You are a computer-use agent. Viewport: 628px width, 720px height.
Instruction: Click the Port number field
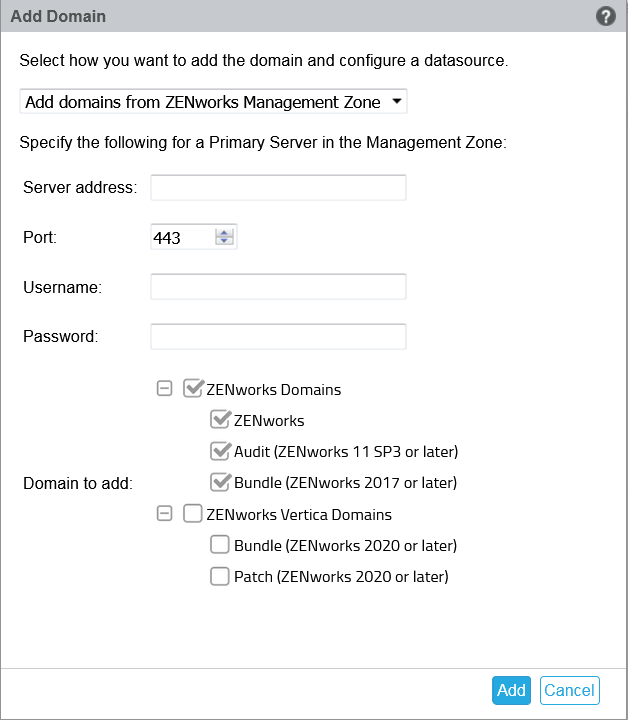181,238
